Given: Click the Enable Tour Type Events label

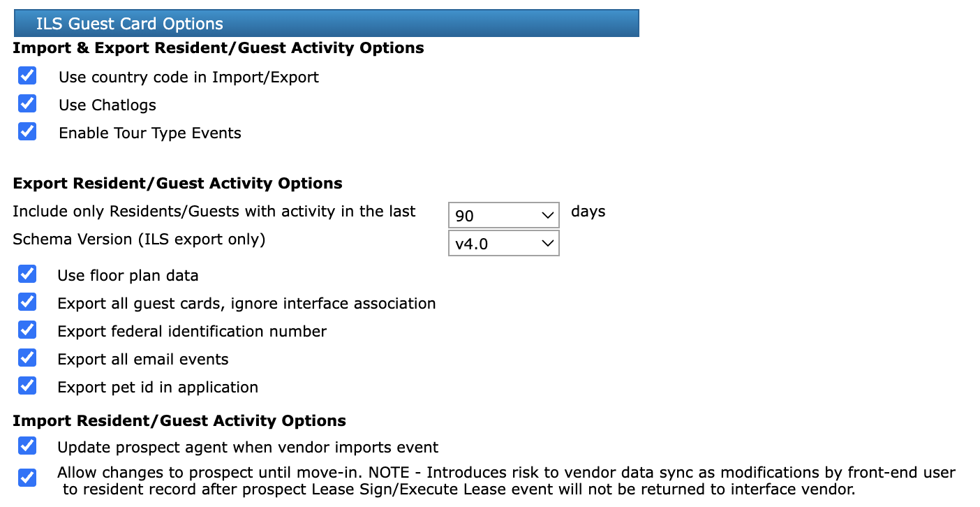Looking at the screenshot, I should tap(150, 133).
